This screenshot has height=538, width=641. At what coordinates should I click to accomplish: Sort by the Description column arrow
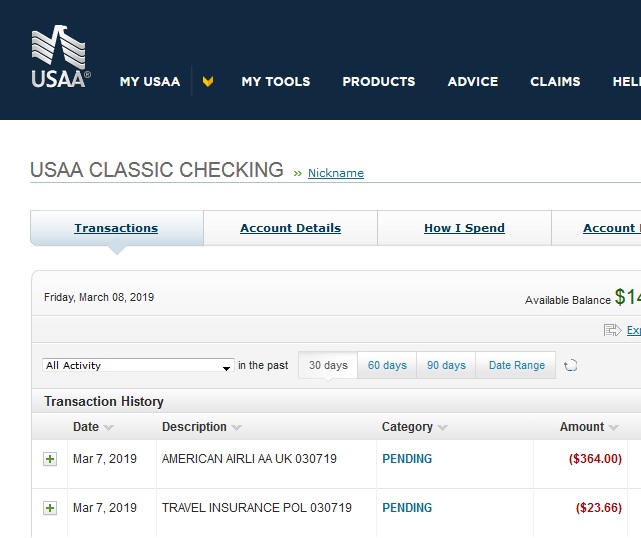coord(237,428)
